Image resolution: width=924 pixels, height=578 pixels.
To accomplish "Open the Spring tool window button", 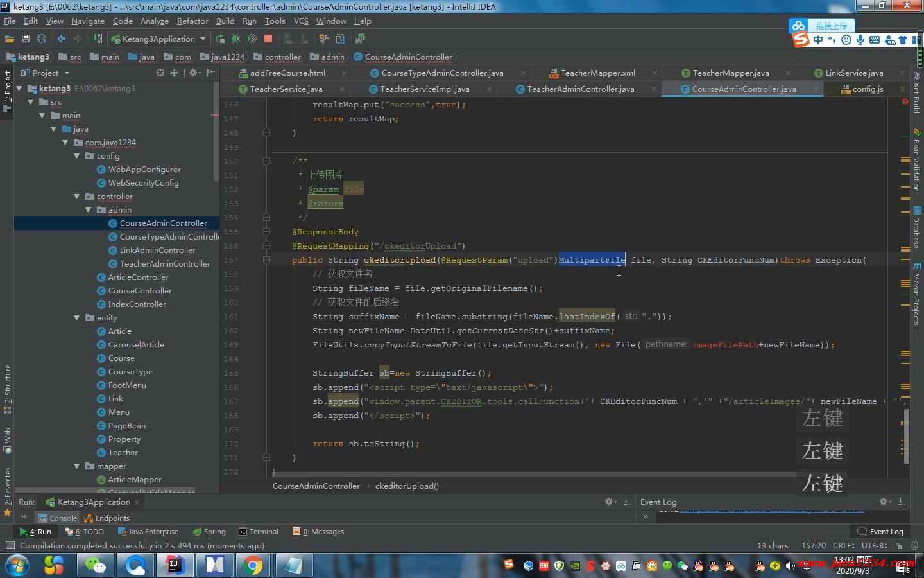I will (209, 532).
